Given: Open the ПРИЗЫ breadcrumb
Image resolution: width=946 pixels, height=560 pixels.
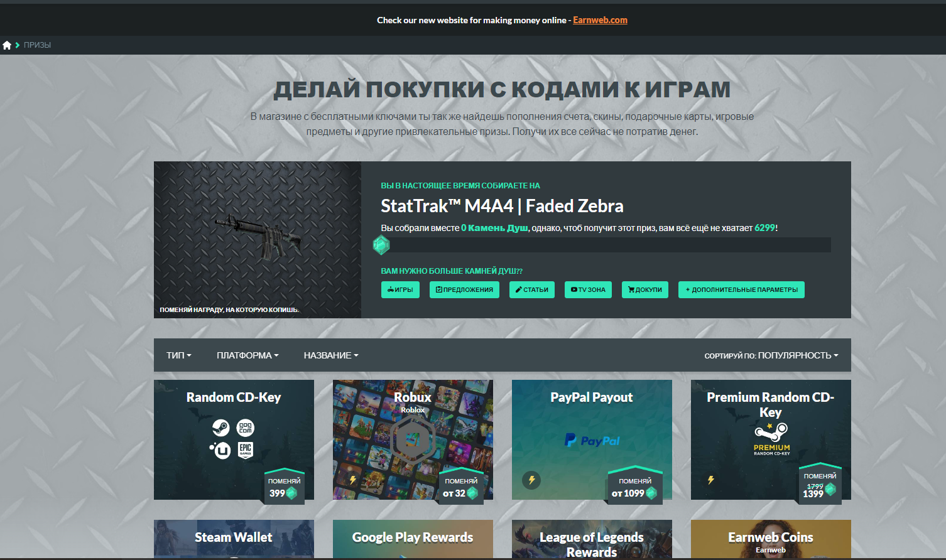Looking at the screenshot, I should [37, 45].
